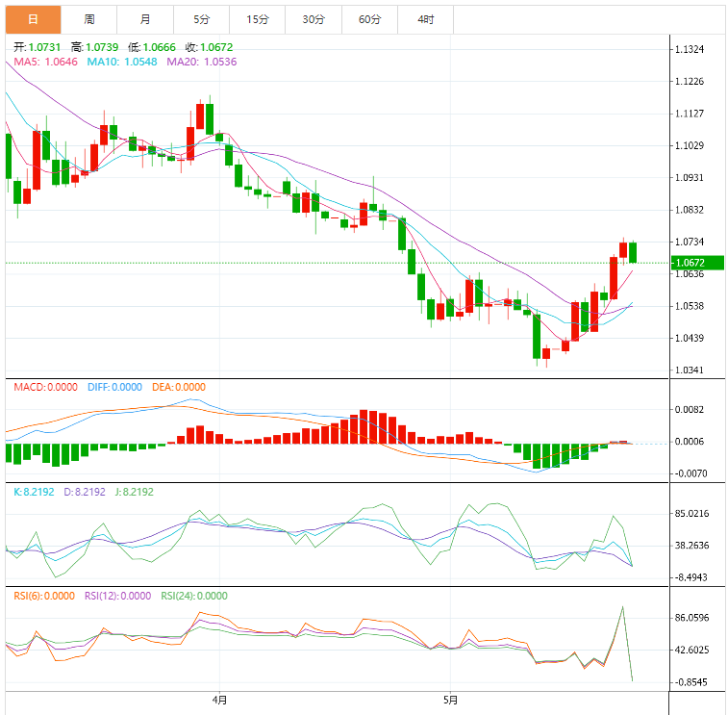This screenshot has height=715, width=728.
Task: Click the MA10: 1.0548 legend label
Action: tap(122, 62)
